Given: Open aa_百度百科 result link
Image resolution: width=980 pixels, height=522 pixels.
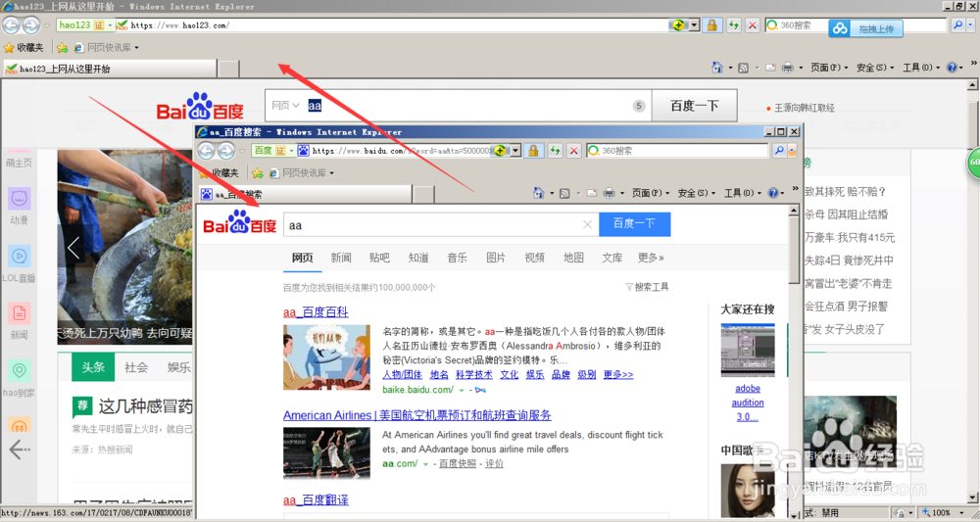Looking at the screenshot, I should click(316, 312).
